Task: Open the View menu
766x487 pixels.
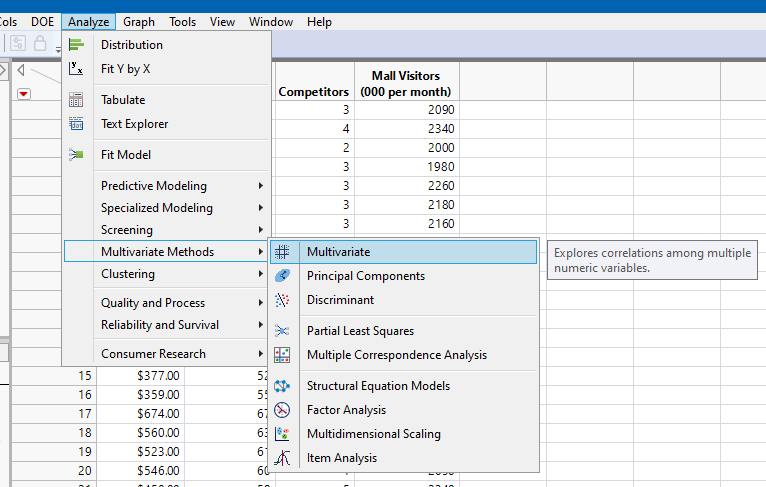Action: click(x=222, y=22)
